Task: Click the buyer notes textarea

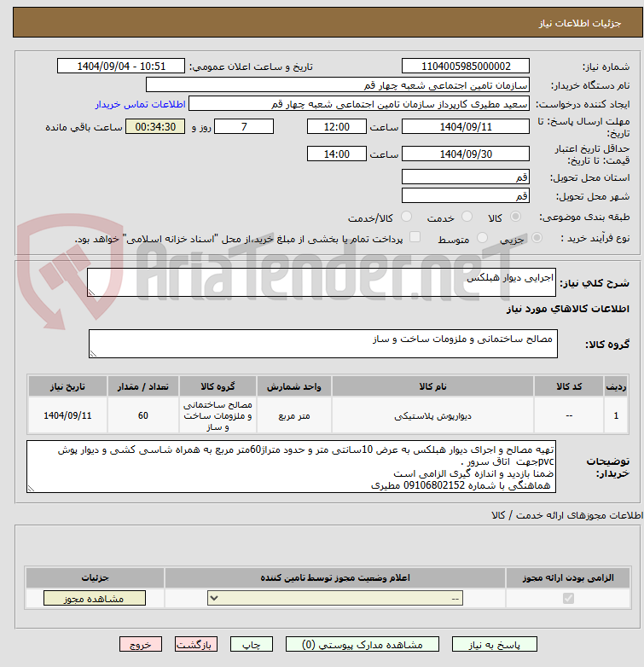Action: [292, 467]
